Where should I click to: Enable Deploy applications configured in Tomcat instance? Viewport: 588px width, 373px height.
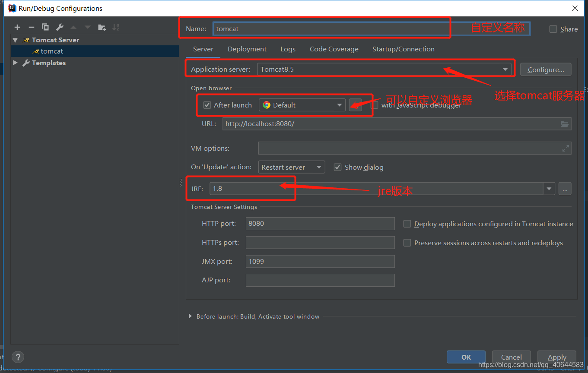[407, 224]
